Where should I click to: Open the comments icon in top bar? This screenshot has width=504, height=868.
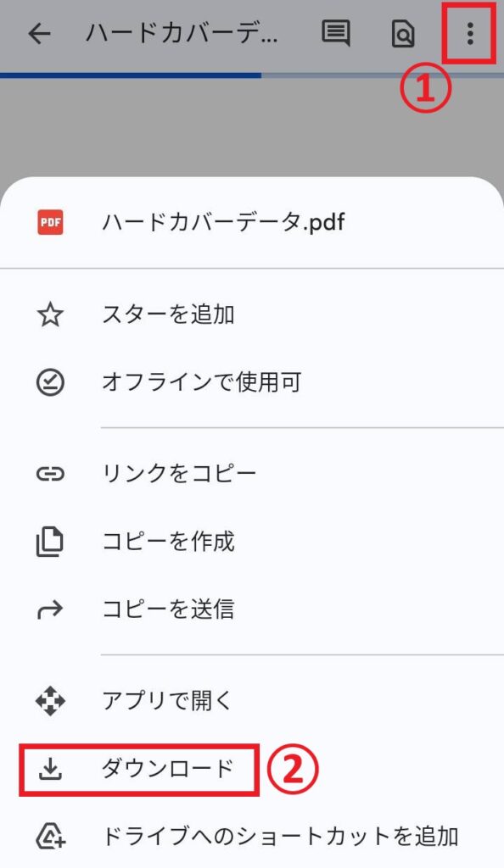(336, 34)
